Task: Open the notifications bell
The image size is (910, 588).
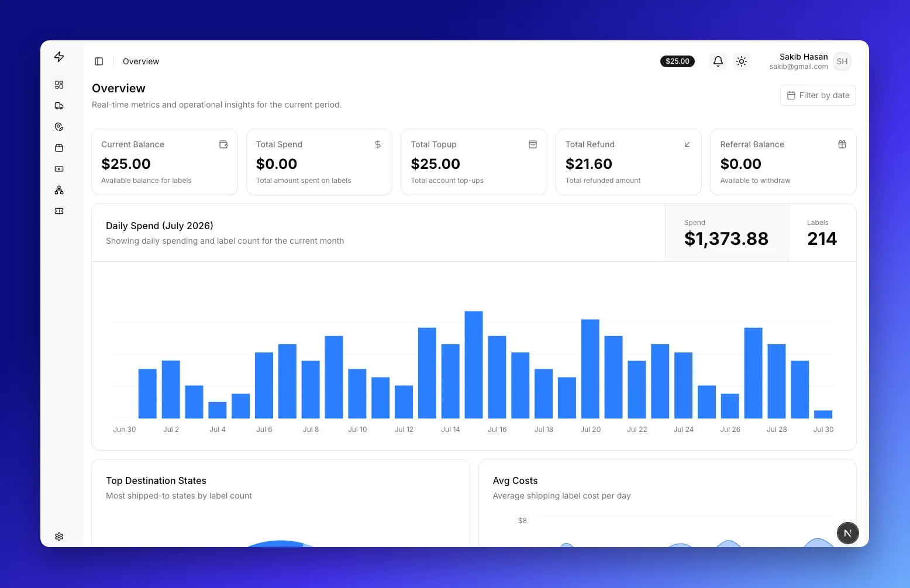Action: pyautogui.click(x=718, y=61)
